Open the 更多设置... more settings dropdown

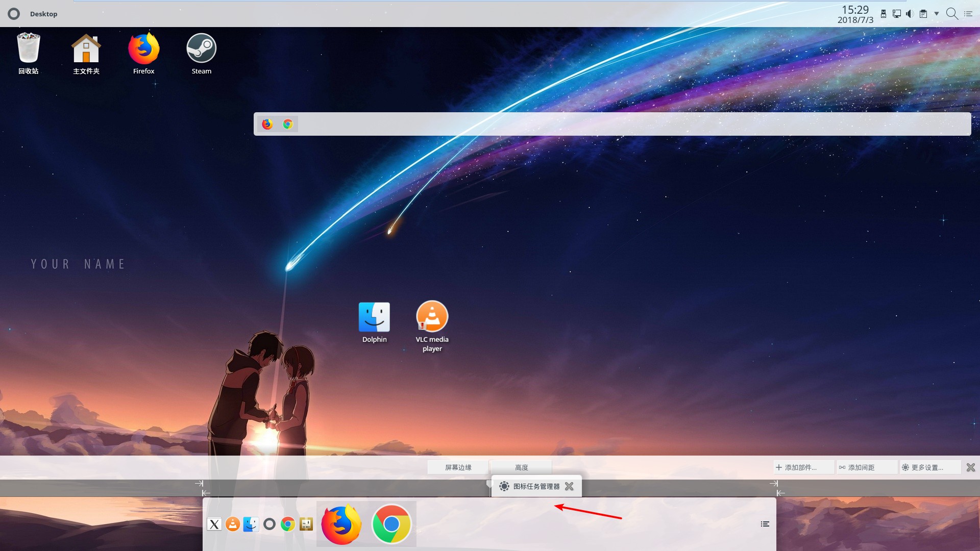930,467
